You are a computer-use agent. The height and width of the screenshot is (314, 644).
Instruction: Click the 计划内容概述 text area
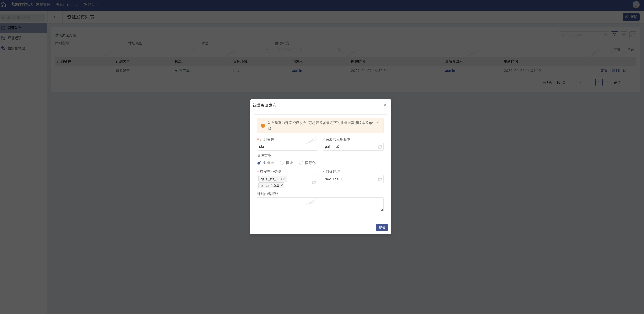point(320,204)
